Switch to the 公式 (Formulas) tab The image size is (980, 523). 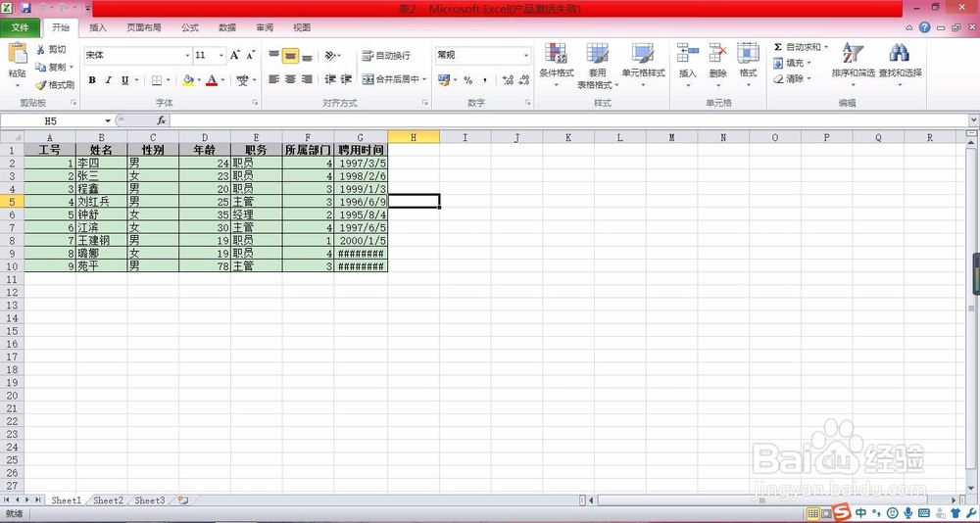(190, 27)
